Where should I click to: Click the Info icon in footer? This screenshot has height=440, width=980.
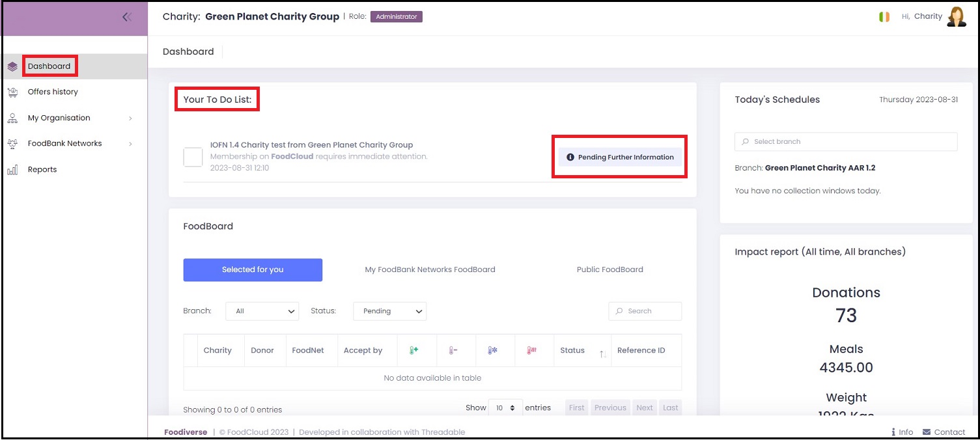click(893, 432)
